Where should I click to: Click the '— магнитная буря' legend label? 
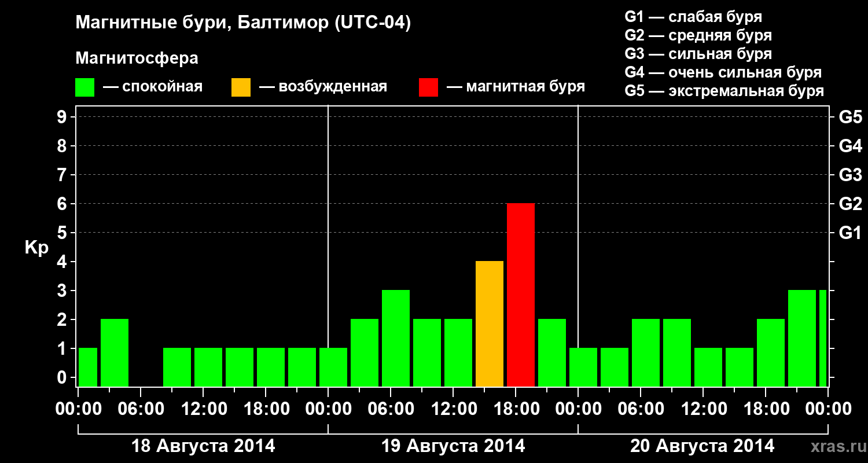coord(516,87)
